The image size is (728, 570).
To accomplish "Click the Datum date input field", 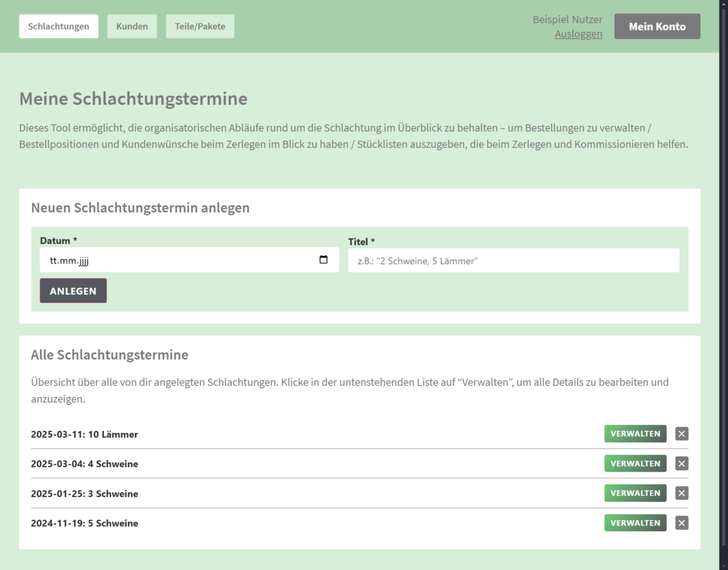I will [x=152, y=260].
